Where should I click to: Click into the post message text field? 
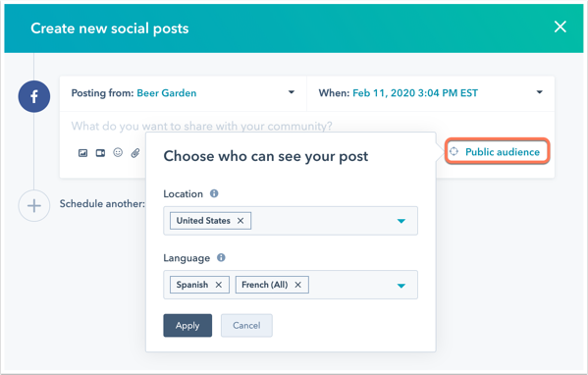202,126
